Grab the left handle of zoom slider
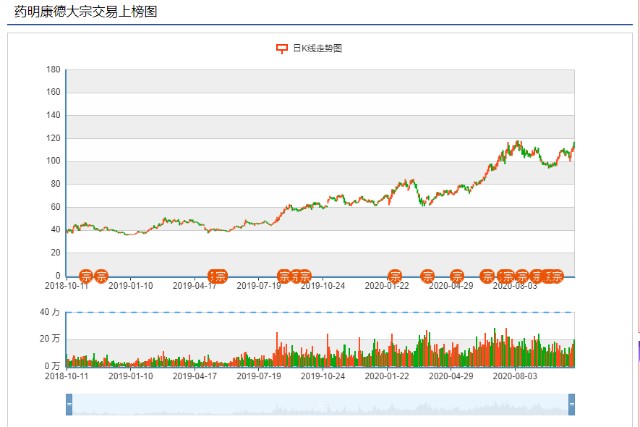 pos(69,405)
